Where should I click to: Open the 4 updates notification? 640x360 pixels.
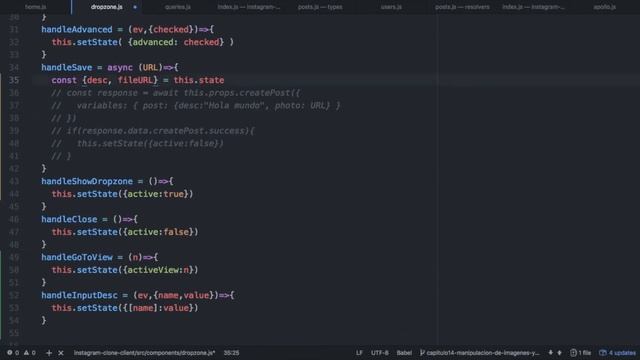click(618, 353)
